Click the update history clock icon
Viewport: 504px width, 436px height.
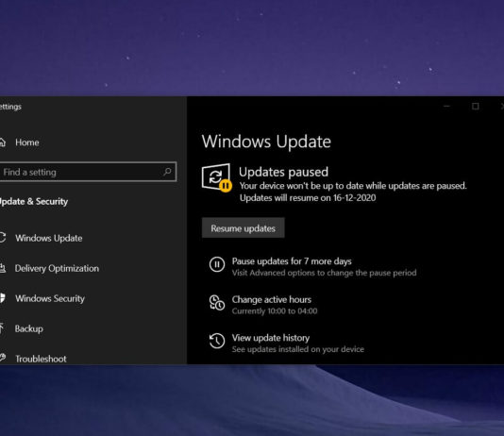217,341
